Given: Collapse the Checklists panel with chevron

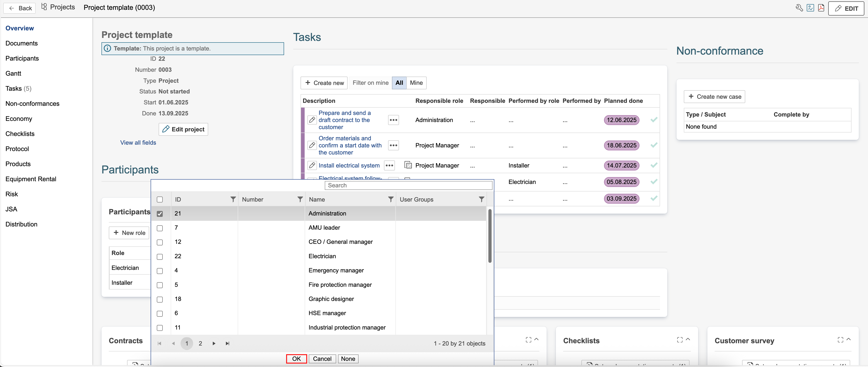Looking at the screenshot, I should [x=688, y=339].
